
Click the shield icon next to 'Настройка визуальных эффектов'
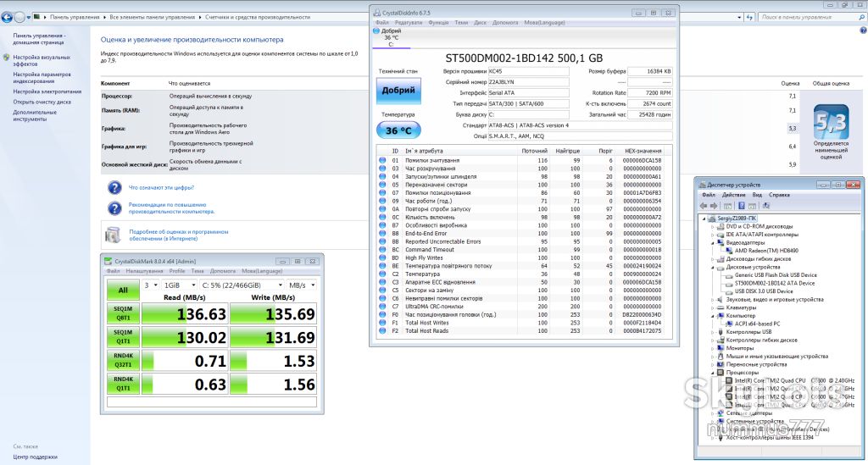[6, 57]
